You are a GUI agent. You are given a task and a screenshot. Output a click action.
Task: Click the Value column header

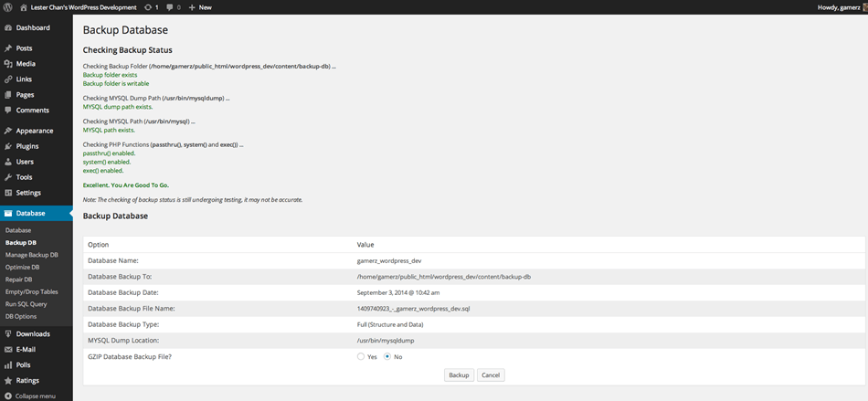pos(365,245)
